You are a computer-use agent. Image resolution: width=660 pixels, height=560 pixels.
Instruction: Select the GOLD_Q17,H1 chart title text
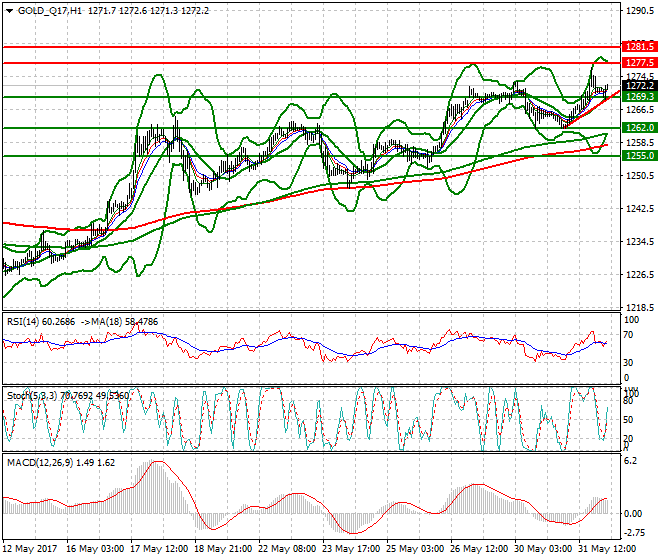[50, 11]
